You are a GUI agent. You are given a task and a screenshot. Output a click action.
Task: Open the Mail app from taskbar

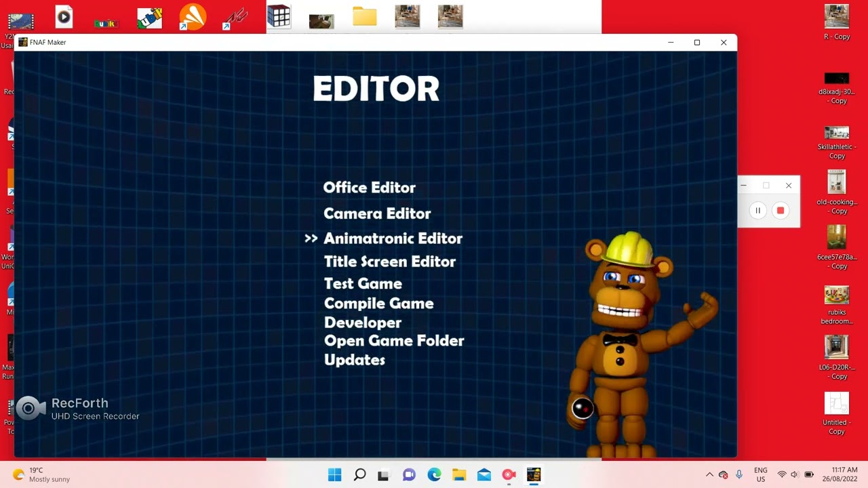(484, 475)
